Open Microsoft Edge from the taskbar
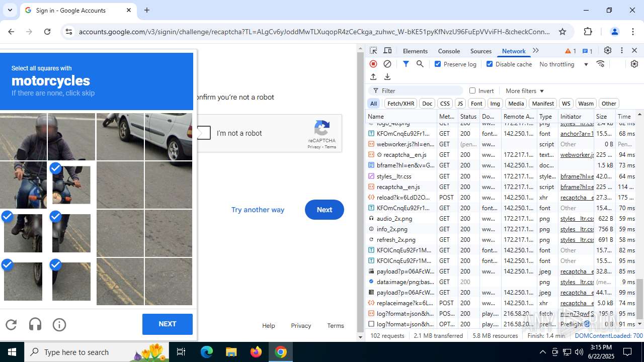 tap(207, 352)
